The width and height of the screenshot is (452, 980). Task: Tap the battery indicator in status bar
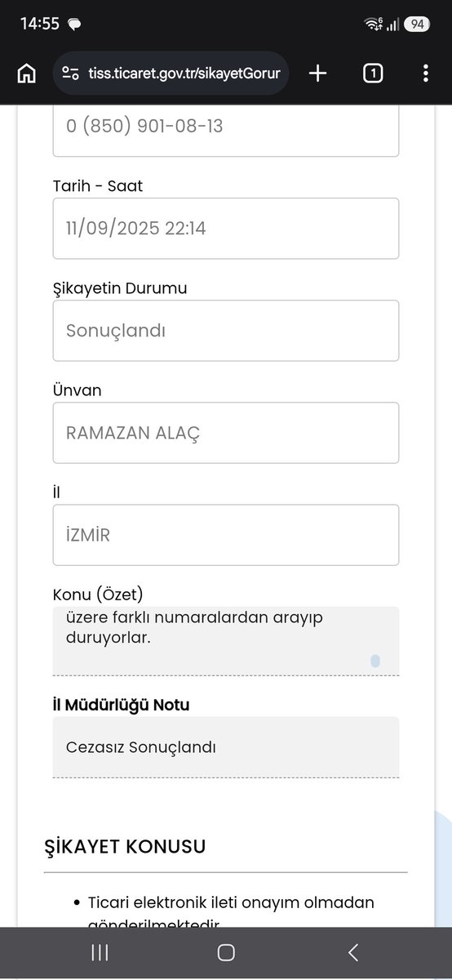[417, 24]
